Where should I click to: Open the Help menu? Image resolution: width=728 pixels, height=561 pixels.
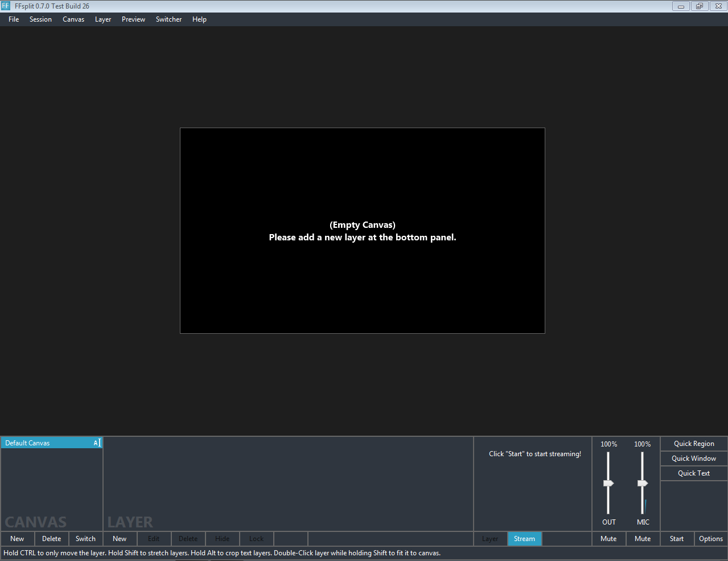(x=199, y=19)
